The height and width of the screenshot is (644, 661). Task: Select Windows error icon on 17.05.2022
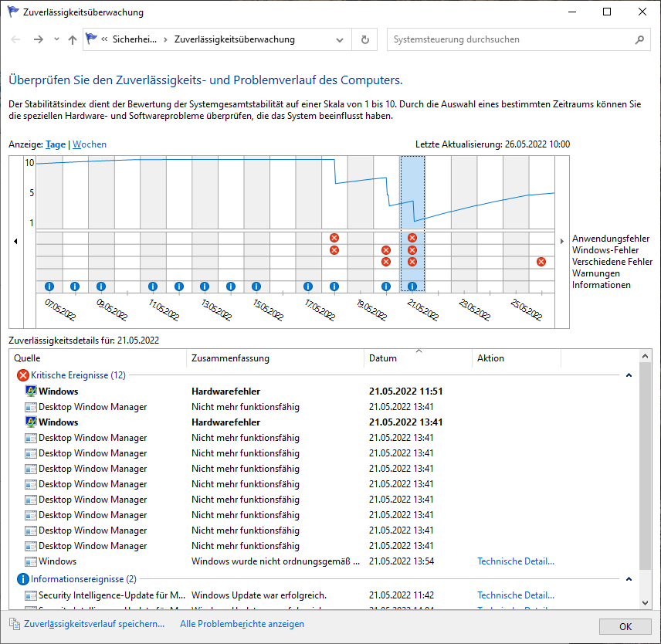pyautogui.click(x=334, y=250)
